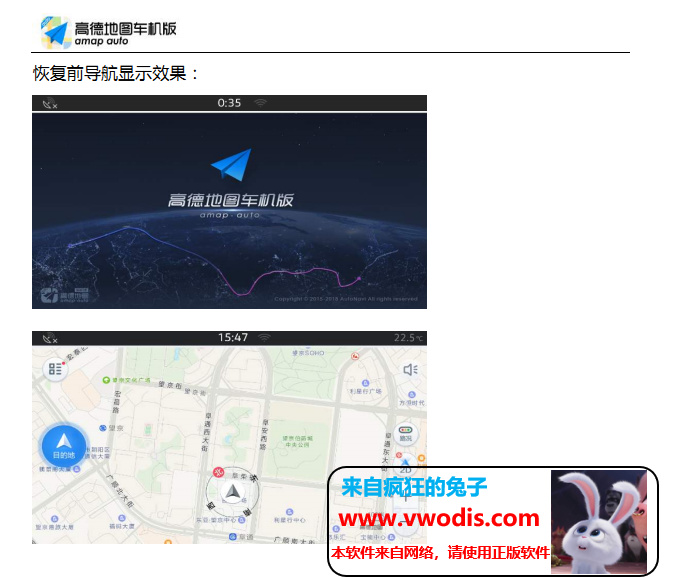Click the 来自疯狂的兔子 text
The image size is (673, 577).
[414, 488]
